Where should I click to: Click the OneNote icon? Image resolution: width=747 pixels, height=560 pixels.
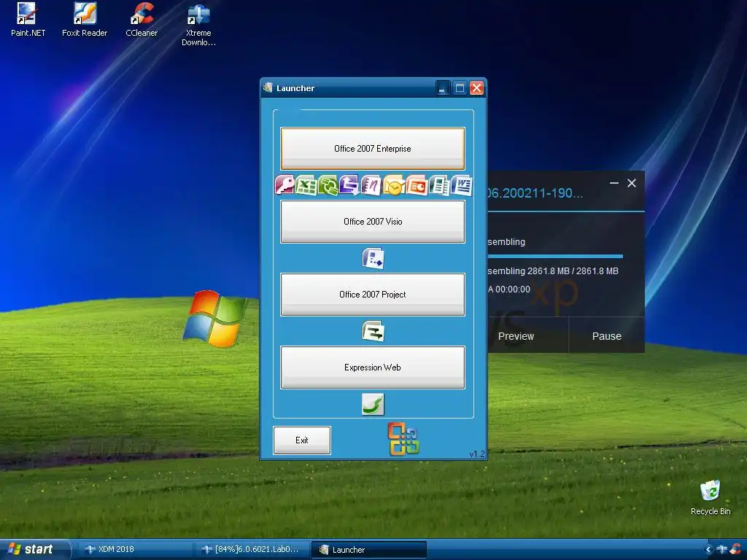point(371,185)
